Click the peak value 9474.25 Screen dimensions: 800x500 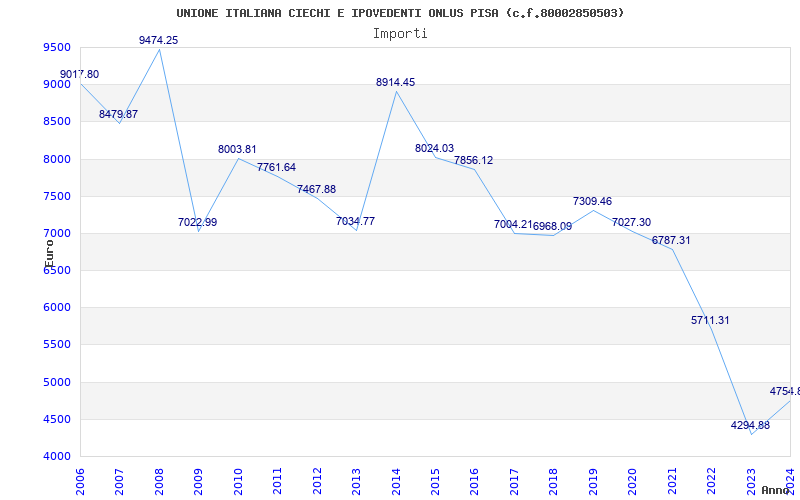point(159,40)
